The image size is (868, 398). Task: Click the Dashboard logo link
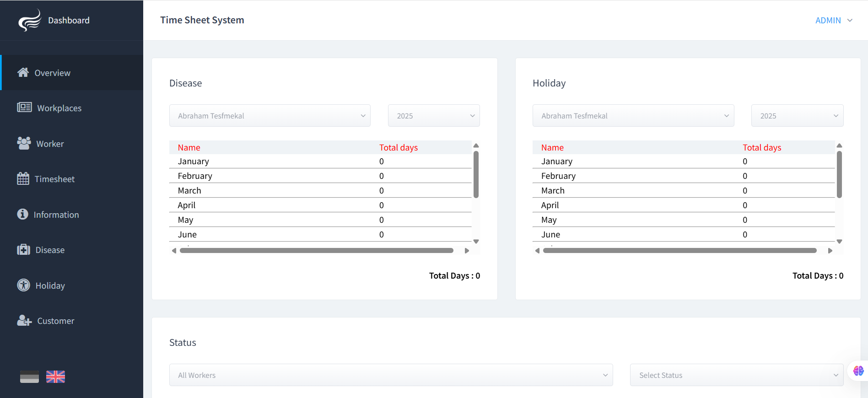pos(54,21)
